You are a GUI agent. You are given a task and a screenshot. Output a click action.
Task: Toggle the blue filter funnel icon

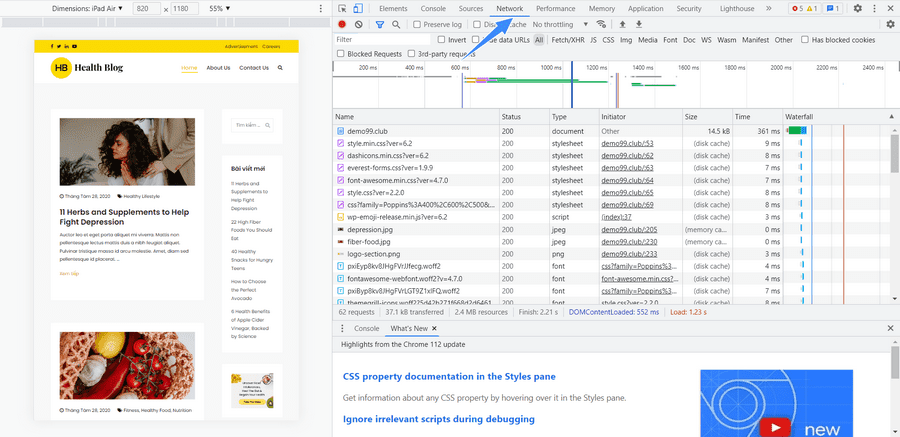coord(380,25)
